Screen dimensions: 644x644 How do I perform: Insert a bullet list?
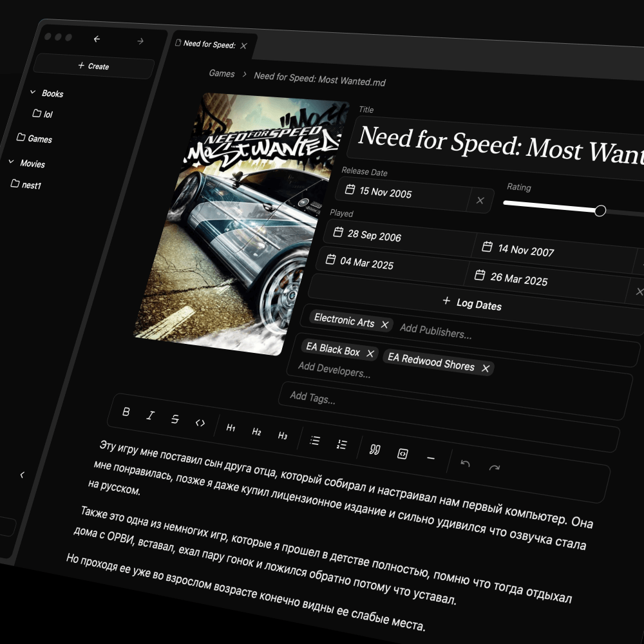[315, 440]
